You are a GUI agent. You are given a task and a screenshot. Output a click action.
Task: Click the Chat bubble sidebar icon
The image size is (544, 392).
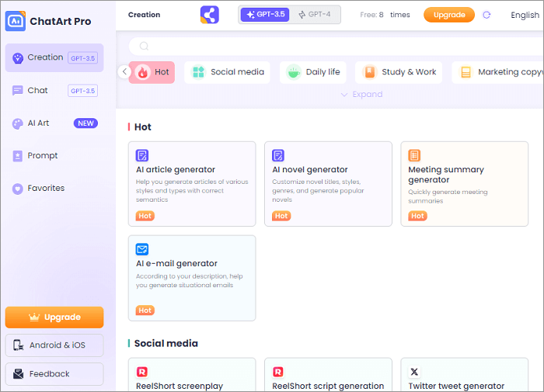[x=17, y=91]
